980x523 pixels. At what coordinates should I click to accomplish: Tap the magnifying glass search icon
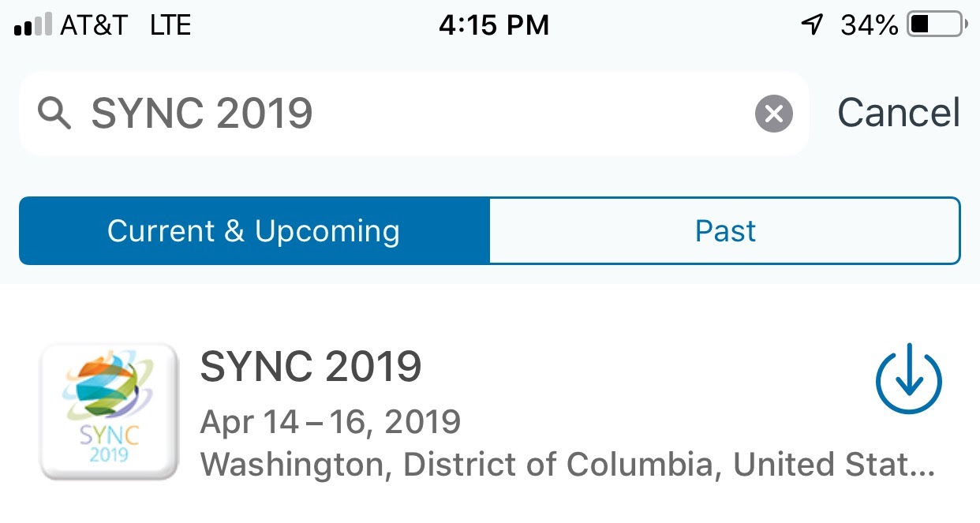coord(54,115)
